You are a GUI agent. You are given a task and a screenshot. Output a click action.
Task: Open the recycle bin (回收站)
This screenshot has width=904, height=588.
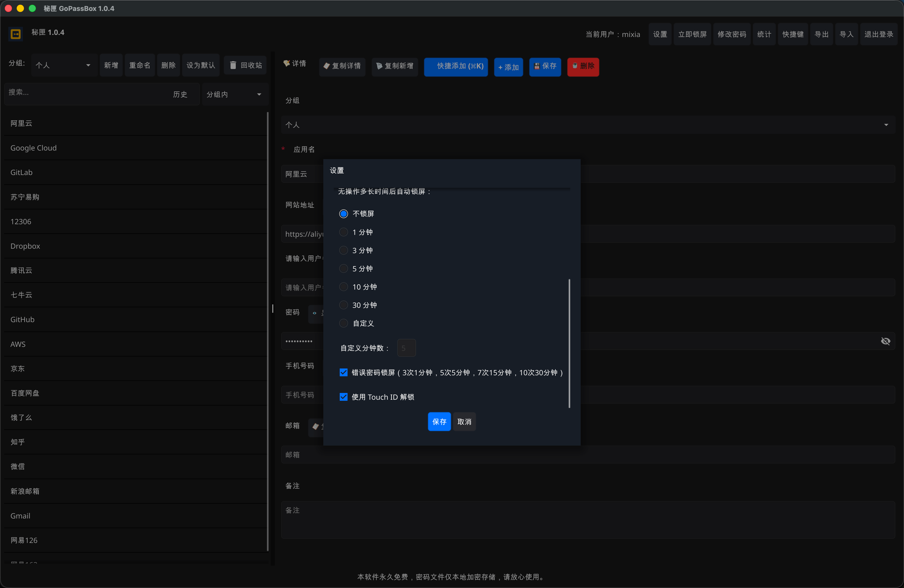coord(245,65)
